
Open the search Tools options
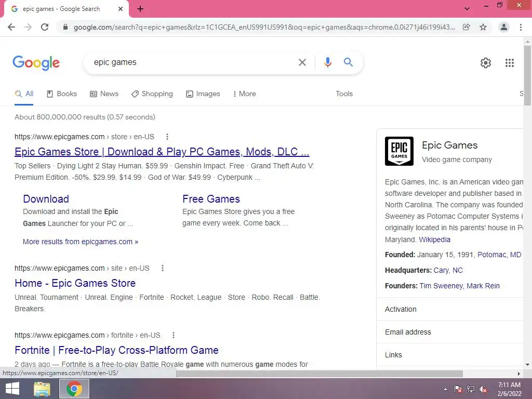pos(344,94)
